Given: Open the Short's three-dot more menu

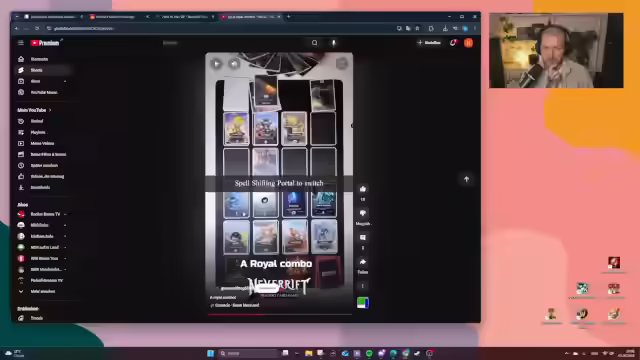Looking at the screenshot, I should pyautogui.click(x=362, y=286).
